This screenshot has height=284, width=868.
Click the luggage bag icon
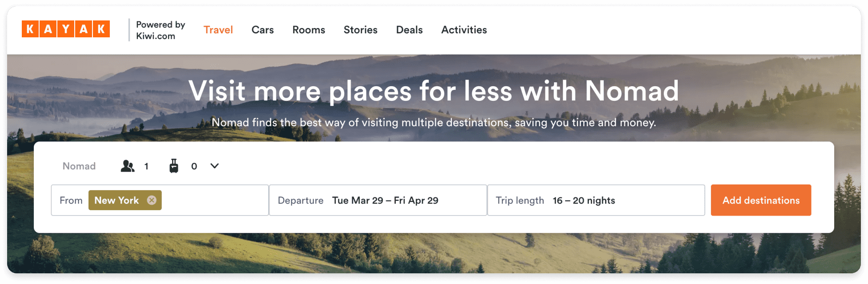pos(174,166)
